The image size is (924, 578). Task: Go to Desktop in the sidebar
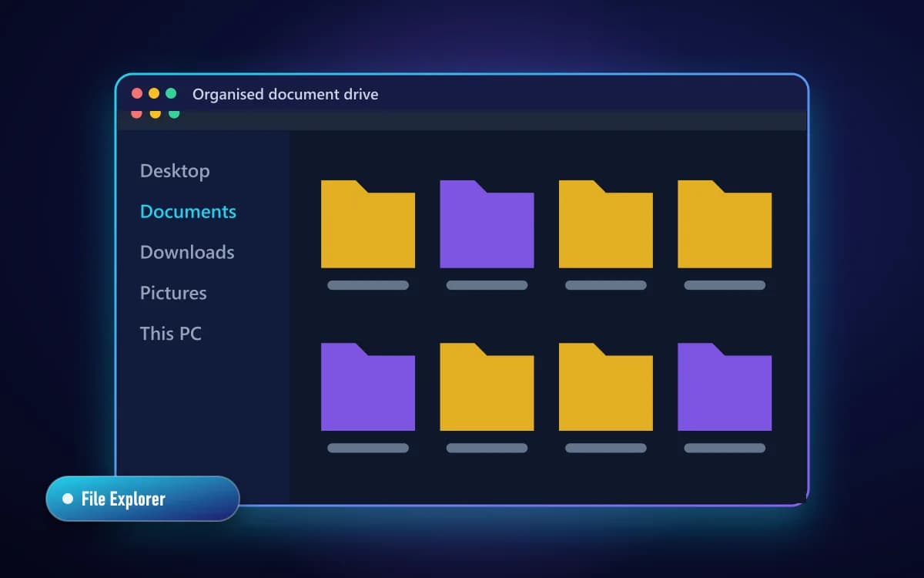175,171
